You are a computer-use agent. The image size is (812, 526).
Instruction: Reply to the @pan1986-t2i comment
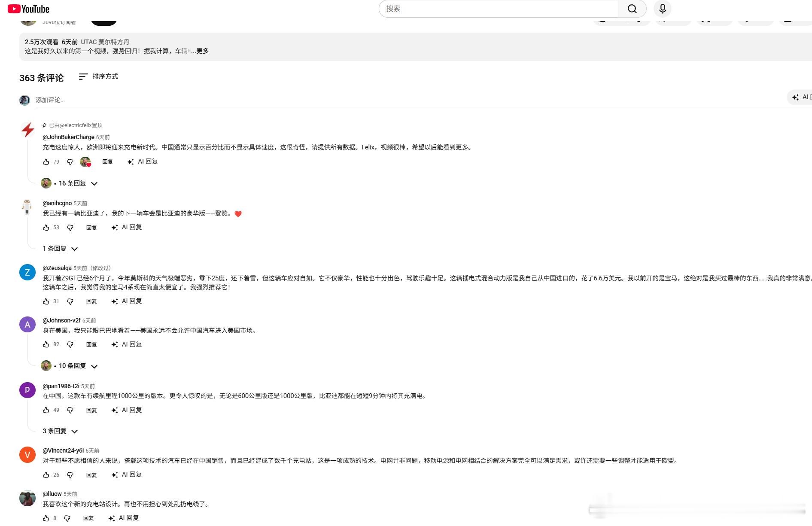[91, 410]
